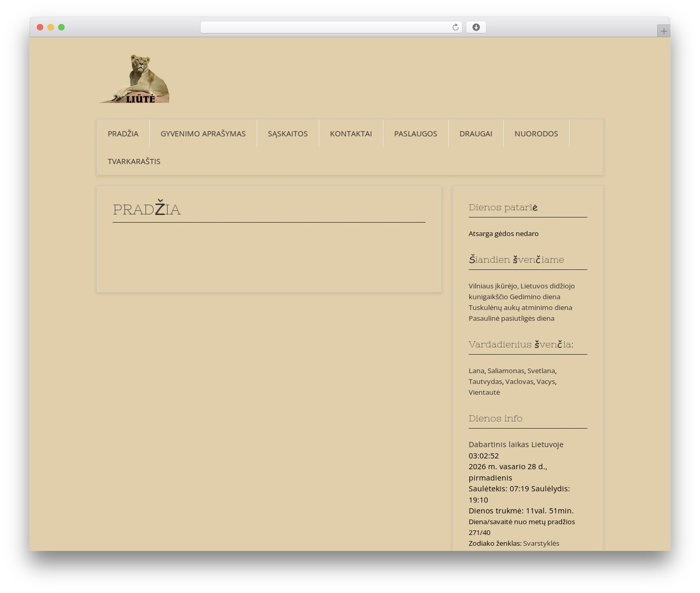
Task: Open the Vacys name link
Action: [546, 382]
